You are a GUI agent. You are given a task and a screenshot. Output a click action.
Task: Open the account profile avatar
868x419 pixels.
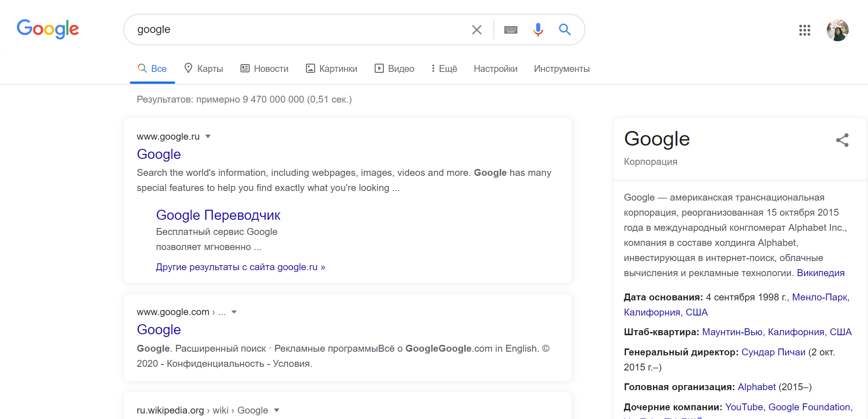[x=838, y=30]
